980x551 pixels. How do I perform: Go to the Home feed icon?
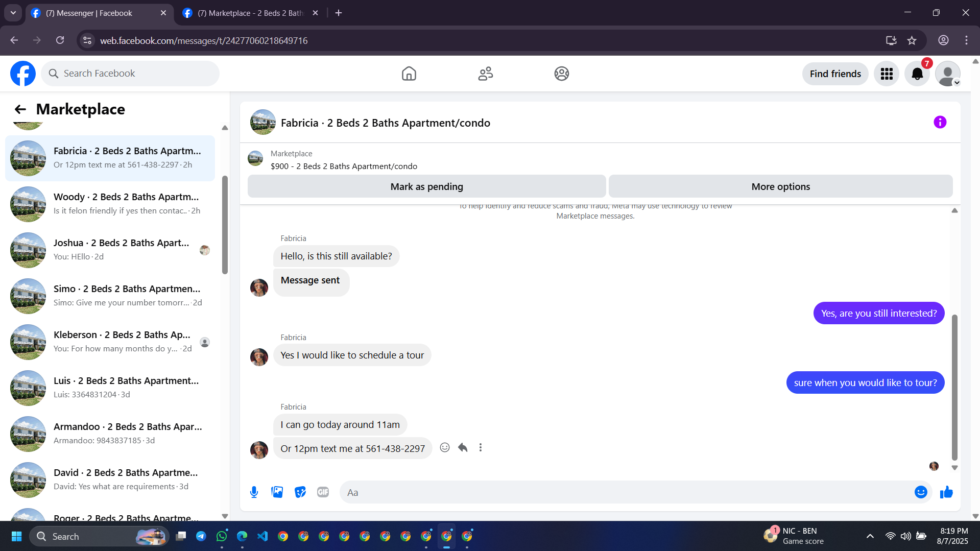point(409,74)
